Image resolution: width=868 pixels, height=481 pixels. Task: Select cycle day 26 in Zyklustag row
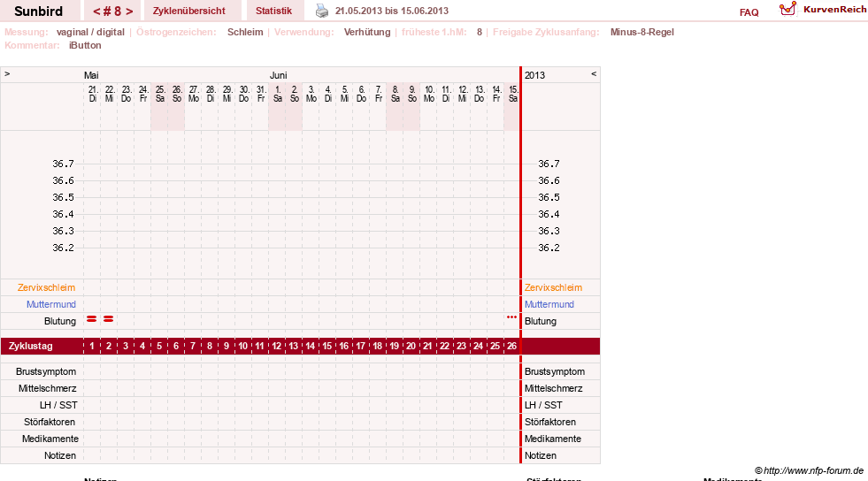point(511,346)
